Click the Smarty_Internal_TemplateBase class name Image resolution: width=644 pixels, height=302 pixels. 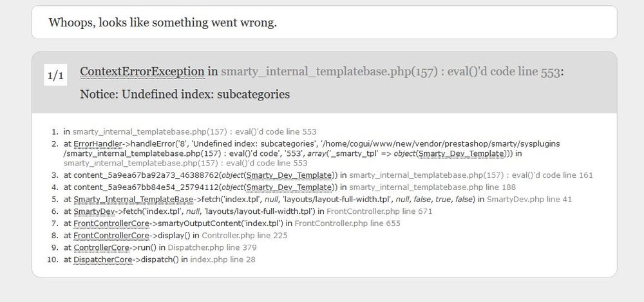pyautogui.click(x=134, y=200)
